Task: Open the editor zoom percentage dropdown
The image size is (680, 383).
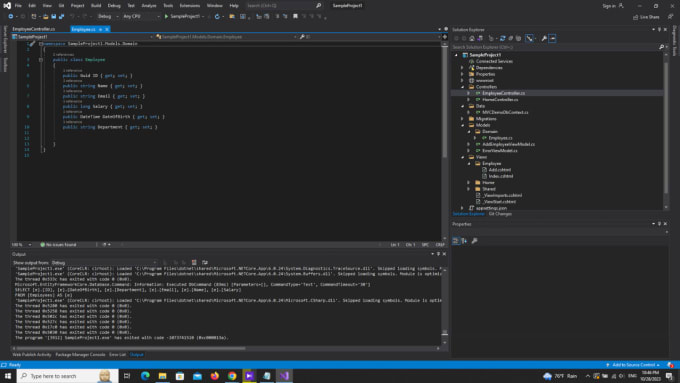Action: click(21, 245)
